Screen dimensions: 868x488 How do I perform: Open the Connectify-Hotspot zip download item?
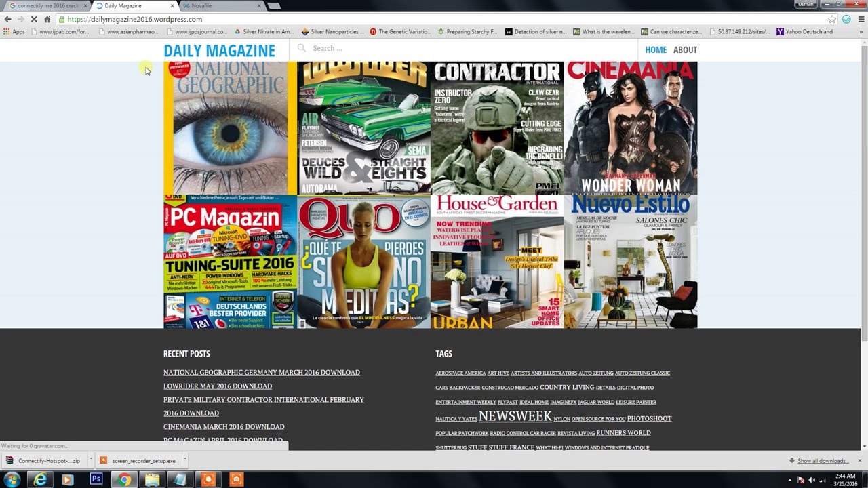44,460
